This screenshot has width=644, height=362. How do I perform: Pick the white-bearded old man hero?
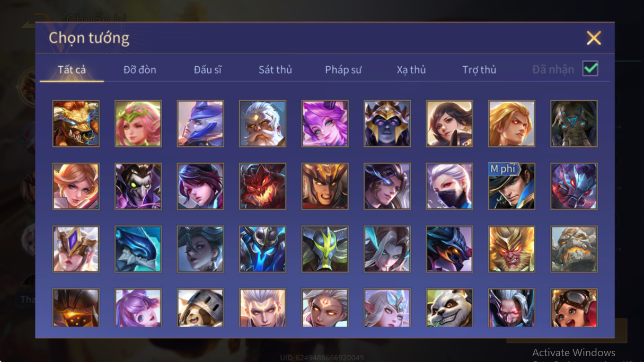tap(262, 123)
